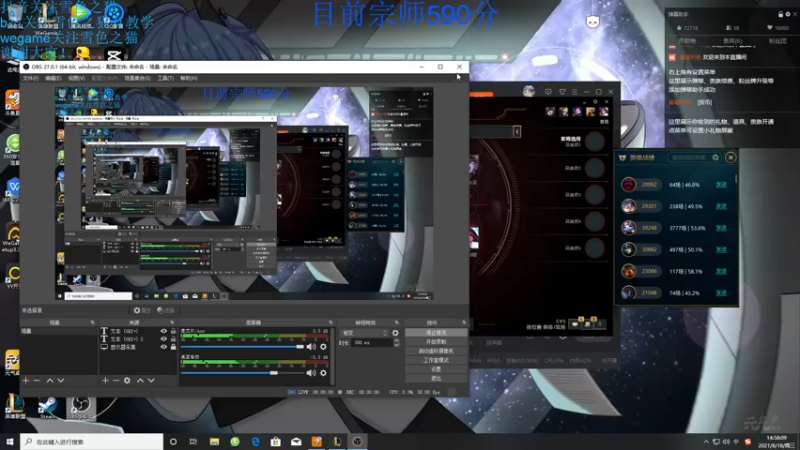Screen dimensions: 800x450
Task: Click the 滤镜 filters button in the source toolbar
Action: (x=166, y=310)
